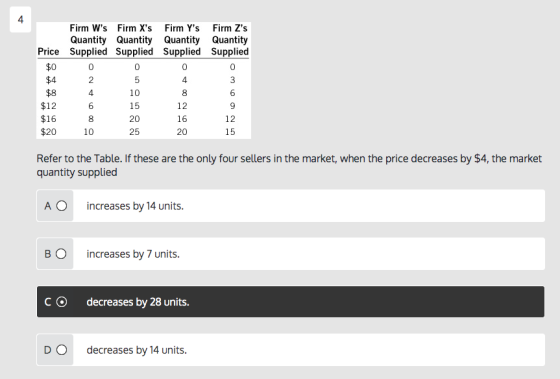
Task: Click the selected radio button for option C
Action: (x=61, y=302)
